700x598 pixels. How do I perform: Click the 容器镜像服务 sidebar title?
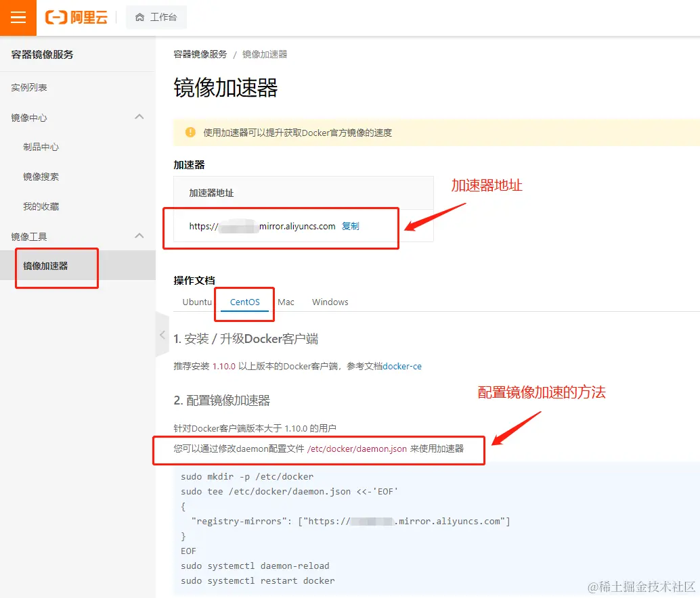[x=42, y=54]
